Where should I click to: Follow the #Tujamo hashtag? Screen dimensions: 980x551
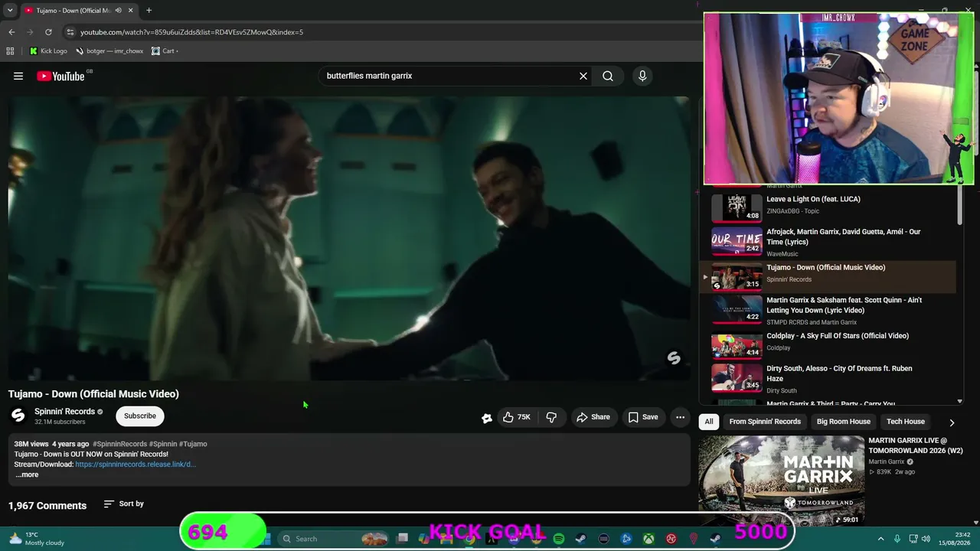pyautogui.click(x=193, y=444)
